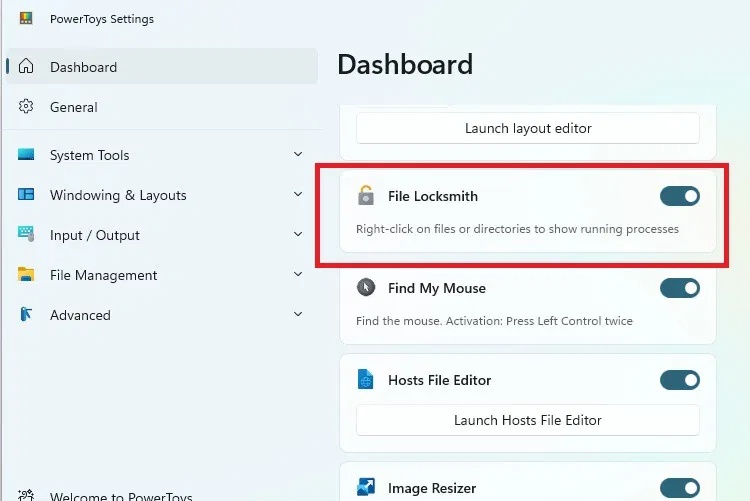Expand the Input / Output chevron

pos(298,234)
